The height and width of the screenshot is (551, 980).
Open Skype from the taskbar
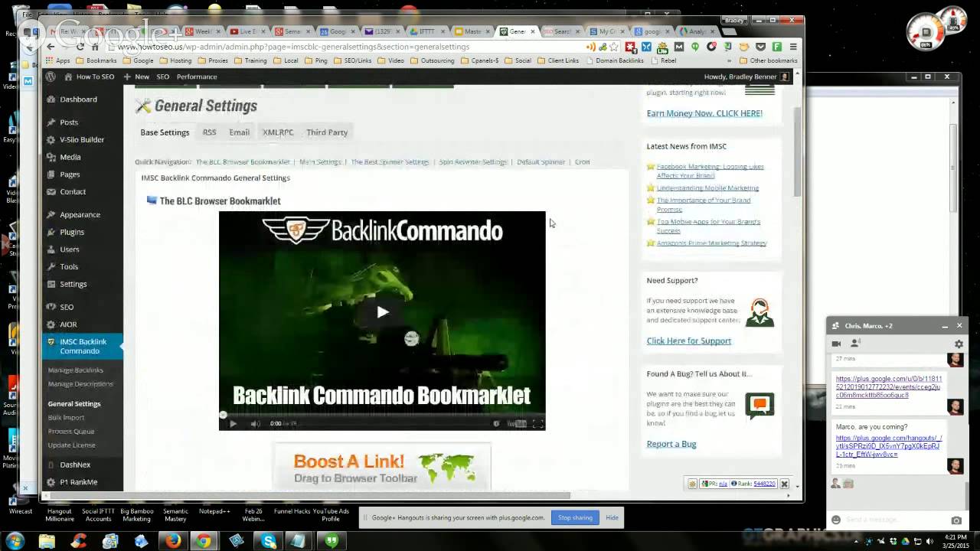pos(268,541)
